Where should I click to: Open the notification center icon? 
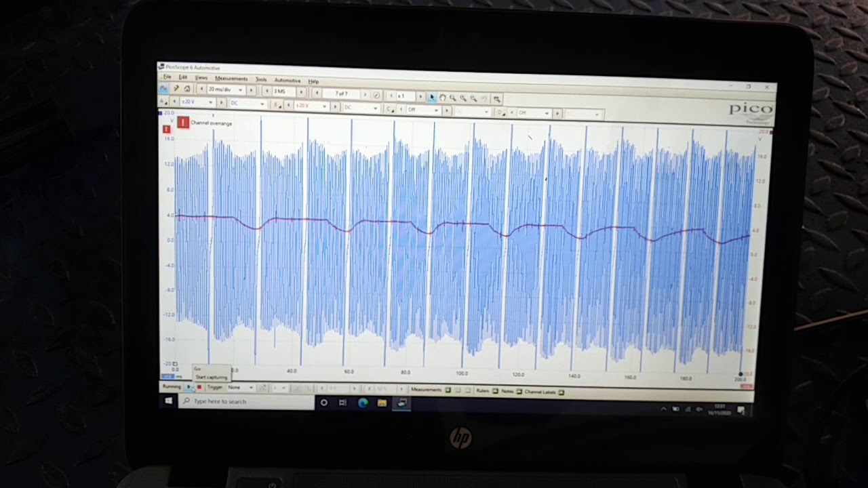tap(741, 409)
